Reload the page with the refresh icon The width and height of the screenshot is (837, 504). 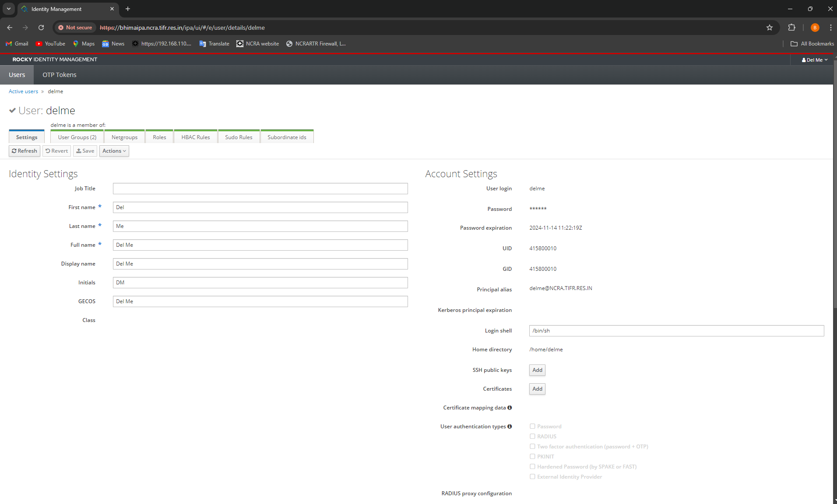pyautogui.click(x=41, y=28)
